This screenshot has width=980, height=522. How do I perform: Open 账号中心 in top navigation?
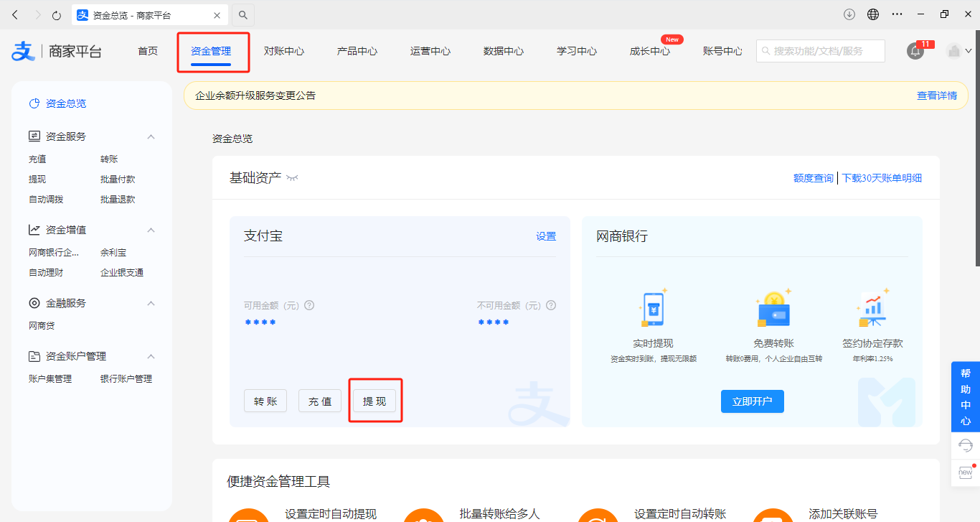pyautogui.click(x=723, y=51)
